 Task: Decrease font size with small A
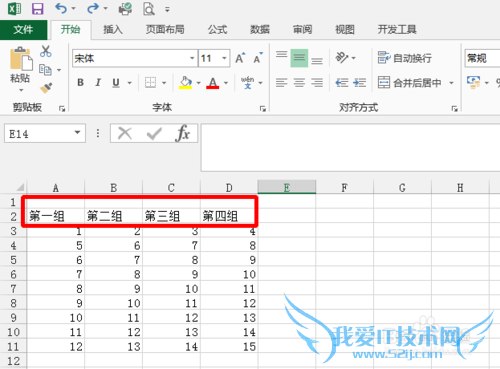pyautogui.click(x=258, y=58)
